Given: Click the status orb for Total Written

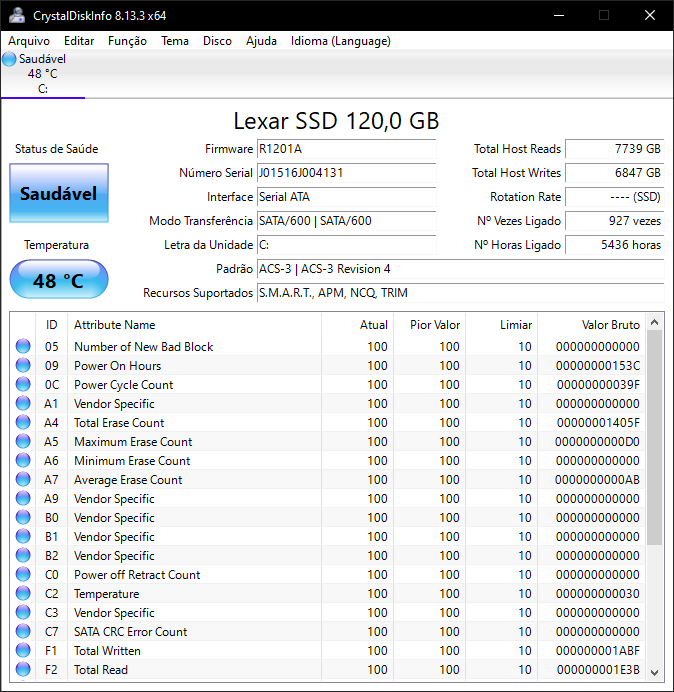Looking at the screenshot, I should click(23, 650).
